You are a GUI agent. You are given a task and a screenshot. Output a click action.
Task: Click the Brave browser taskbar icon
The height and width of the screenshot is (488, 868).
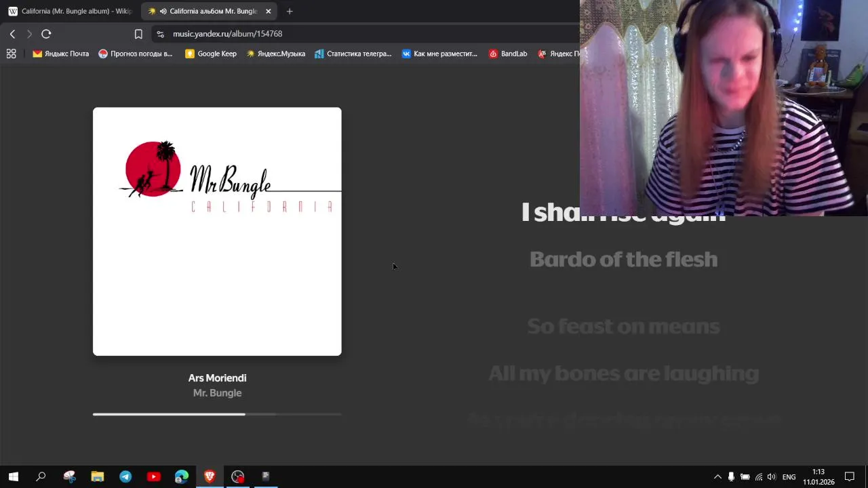pyautogui.click(x=210, y=476)
